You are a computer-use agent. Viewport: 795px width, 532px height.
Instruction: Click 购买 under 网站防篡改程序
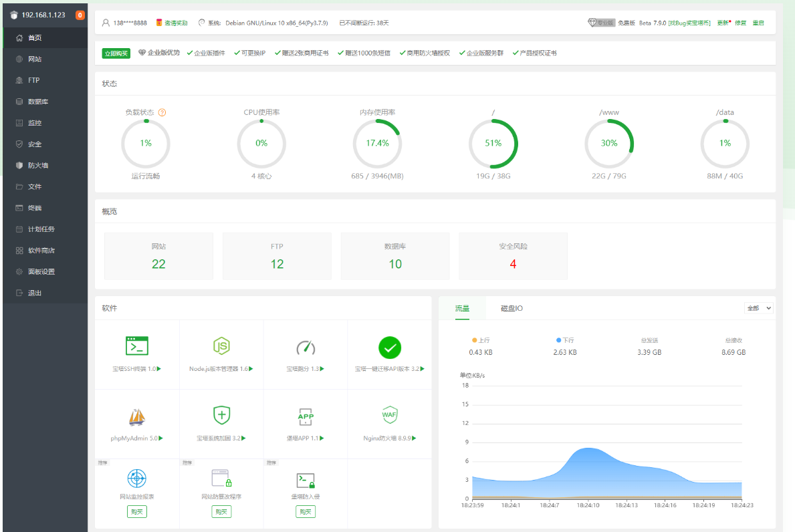[221, 512]
